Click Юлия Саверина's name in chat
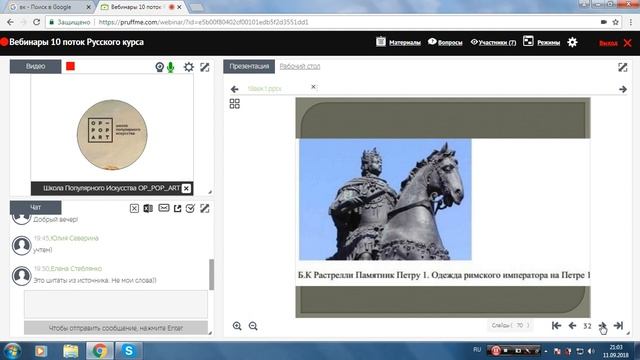This screenshot has width=640, height=360. [x=75, y=238]
